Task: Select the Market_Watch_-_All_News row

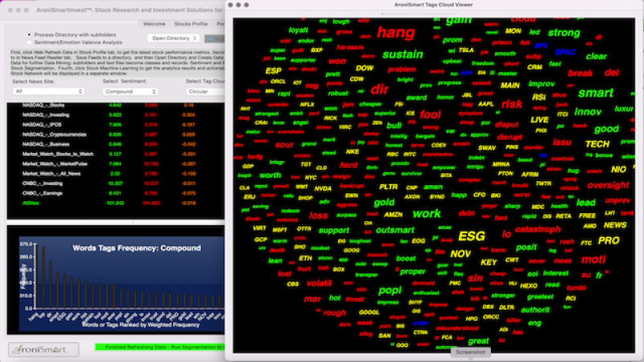Action: click(x=116, y=174)
